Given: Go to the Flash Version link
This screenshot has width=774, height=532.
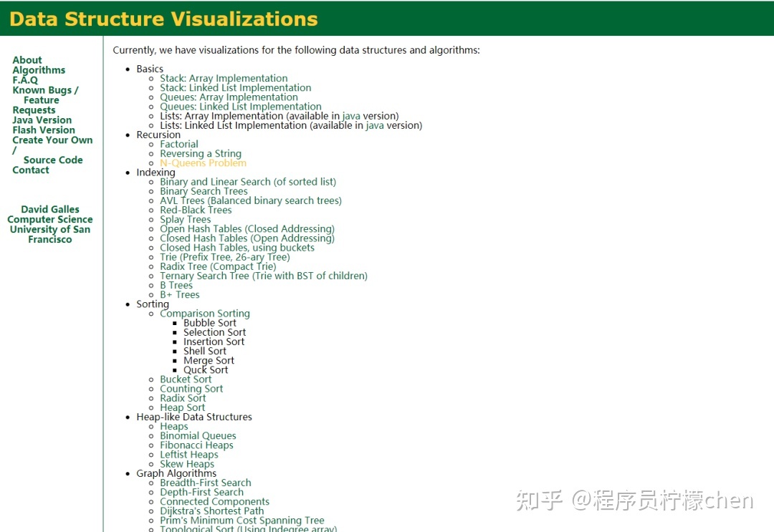Looking at the screenshot, I should (x=44, y=130).
